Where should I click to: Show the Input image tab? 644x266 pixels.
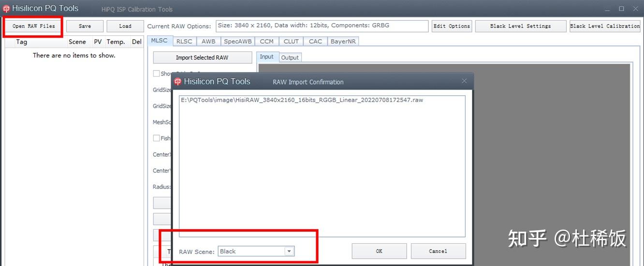click(267, 57)
